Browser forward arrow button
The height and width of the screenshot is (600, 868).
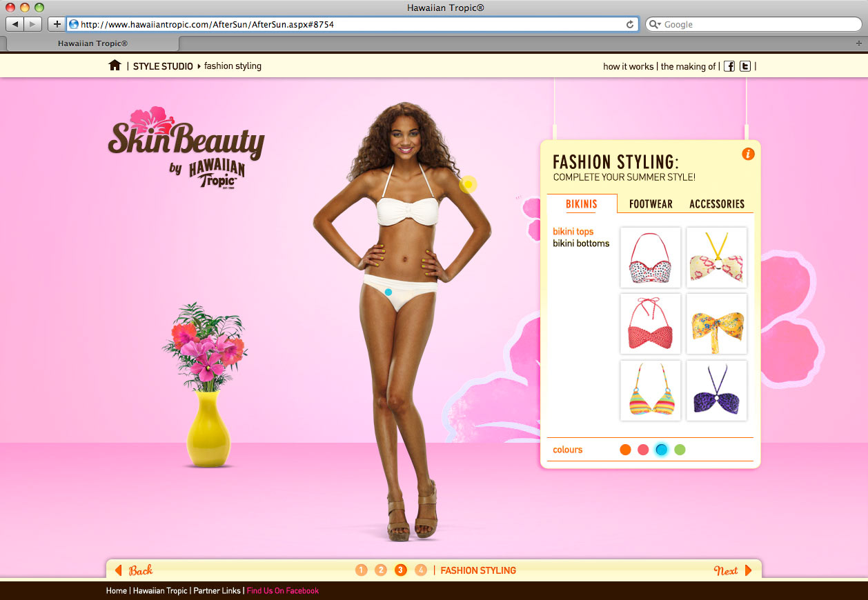(x=33, y=24)
